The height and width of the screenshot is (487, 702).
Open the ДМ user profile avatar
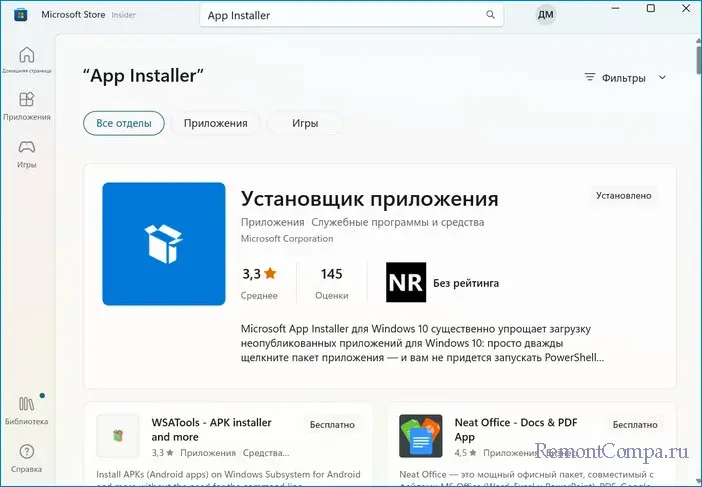tap(545, 15)
